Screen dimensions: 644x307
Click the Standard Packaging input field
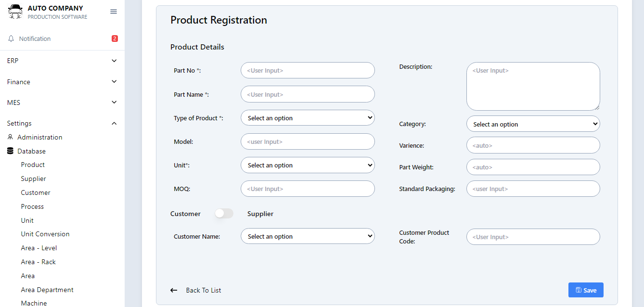tap(533, 189)
